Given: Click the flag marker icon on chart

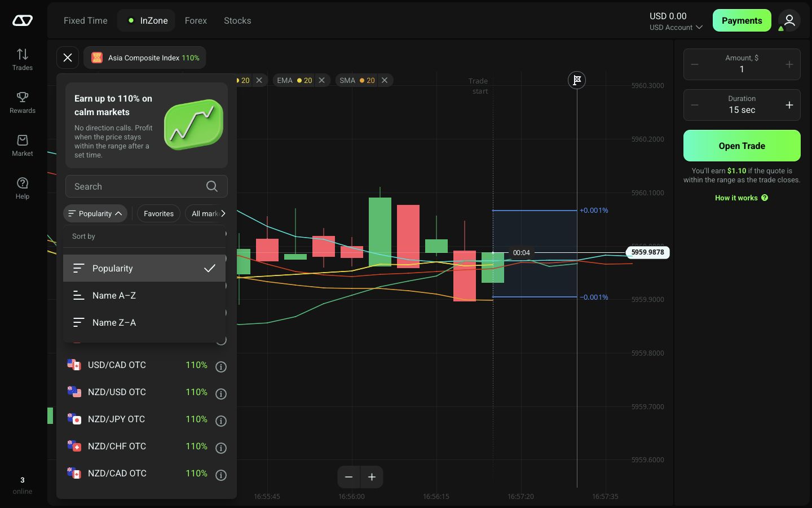Looking at the screenshot, I should pyautogui.click(x=577, y=80).
